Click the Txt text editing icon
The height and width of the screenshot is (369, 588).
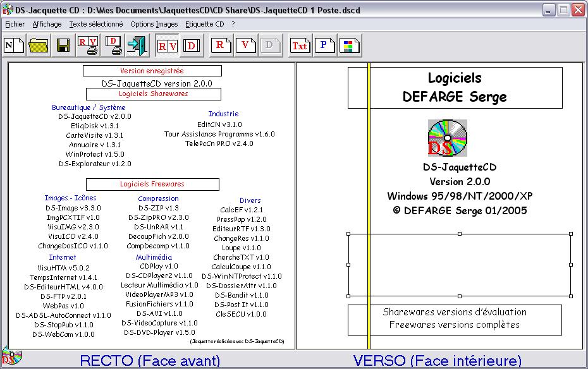point(300,45)
